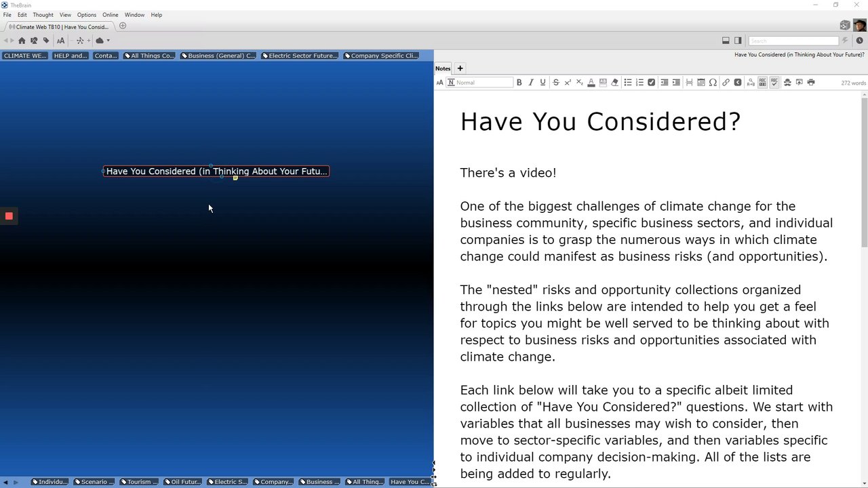Image resolution: width=868 pixels, height=488 pixels.
Task: Print the notes
Action: tap(811, 83)
